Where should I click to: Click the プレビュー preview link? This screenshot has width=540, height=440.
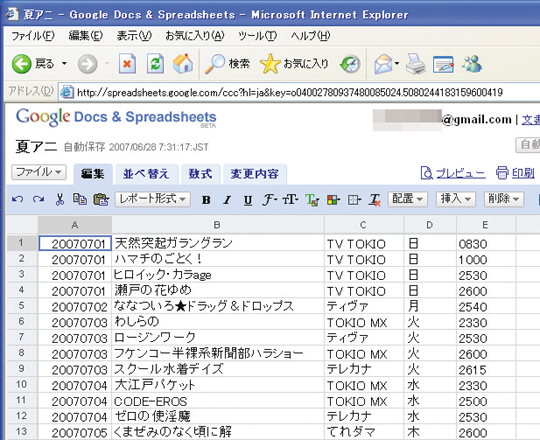(x=453, y=173)
